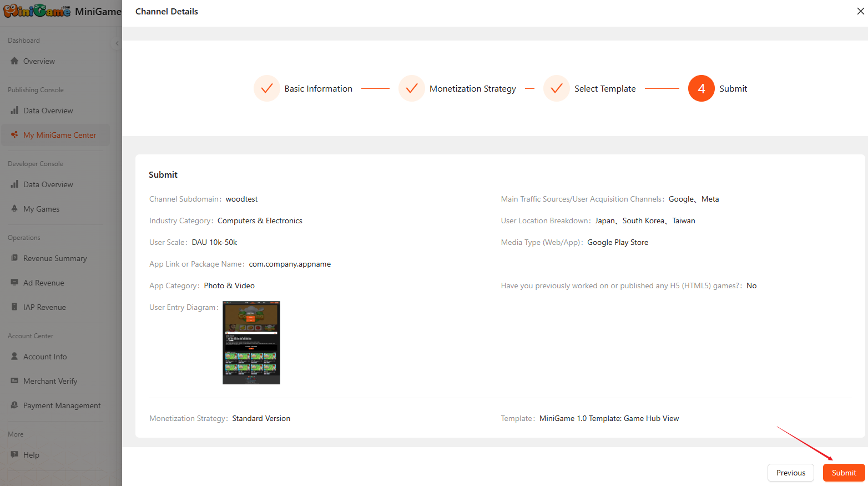Go back with the Previous button
This screenshot has width=868, height=486.
tap(790, 473)
